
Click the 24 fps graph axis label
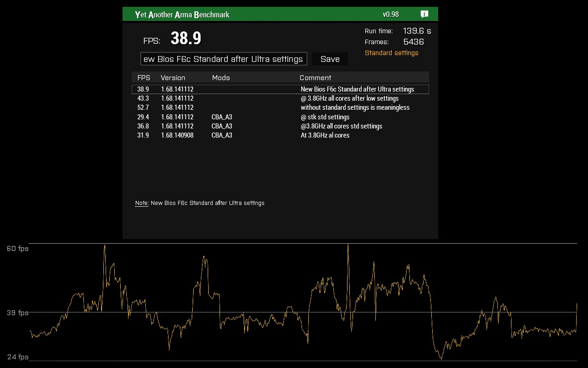click(17, 357)
